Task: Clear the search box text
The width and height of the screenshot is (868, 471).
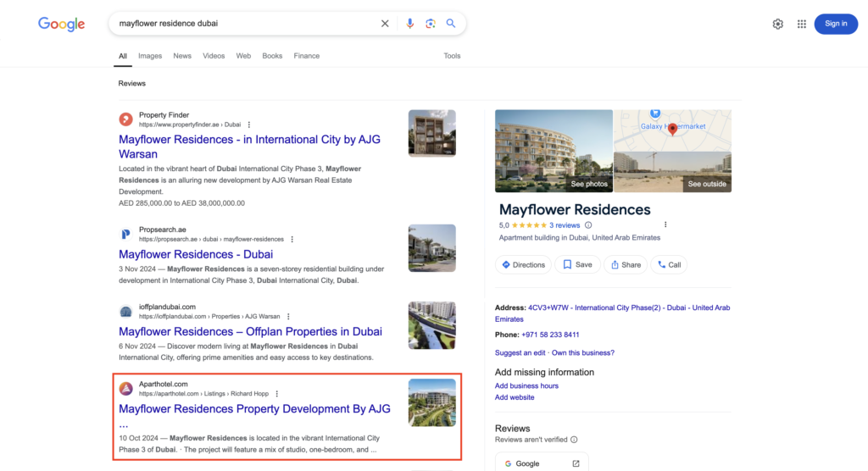Action: click(385, 23)
